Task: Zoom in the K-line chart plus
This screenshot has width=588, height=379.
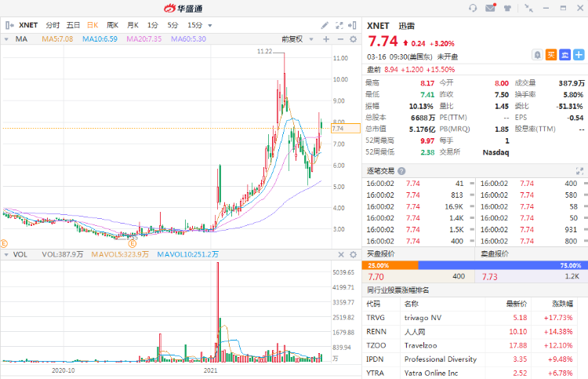Action: 326,39
